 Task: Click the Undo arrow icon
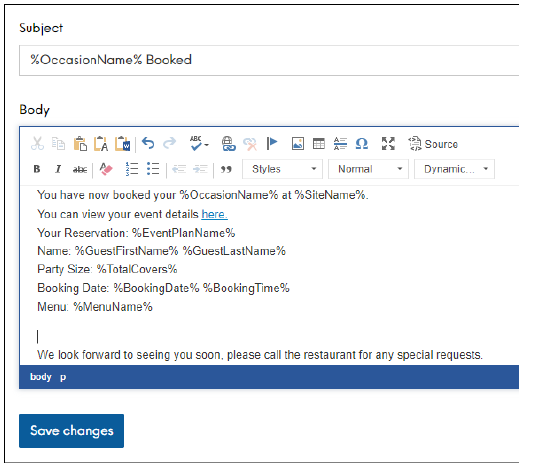[x=148, y=144]
